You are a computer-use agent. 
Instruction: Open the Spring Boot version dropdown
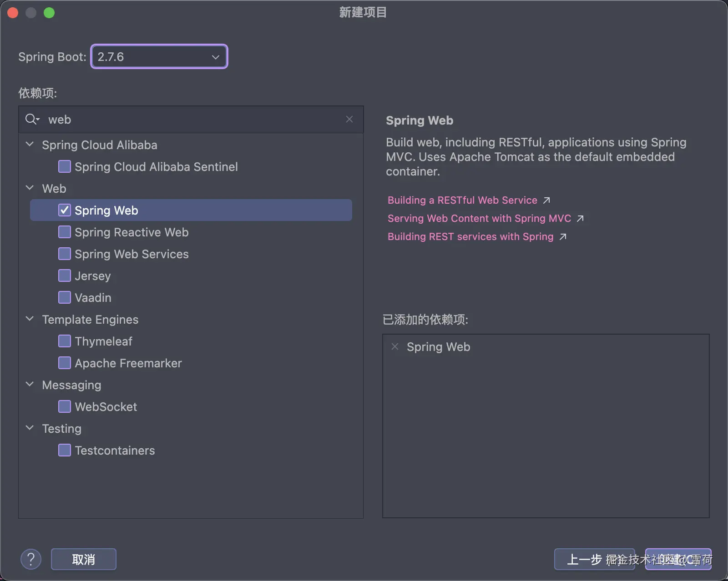coord(159,57)
